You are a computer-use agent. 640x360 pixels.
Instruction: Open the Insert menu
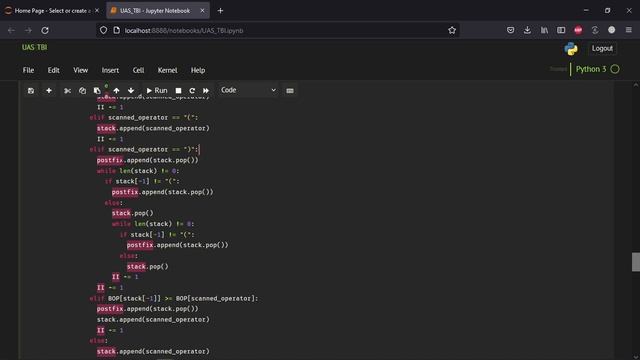110,70
